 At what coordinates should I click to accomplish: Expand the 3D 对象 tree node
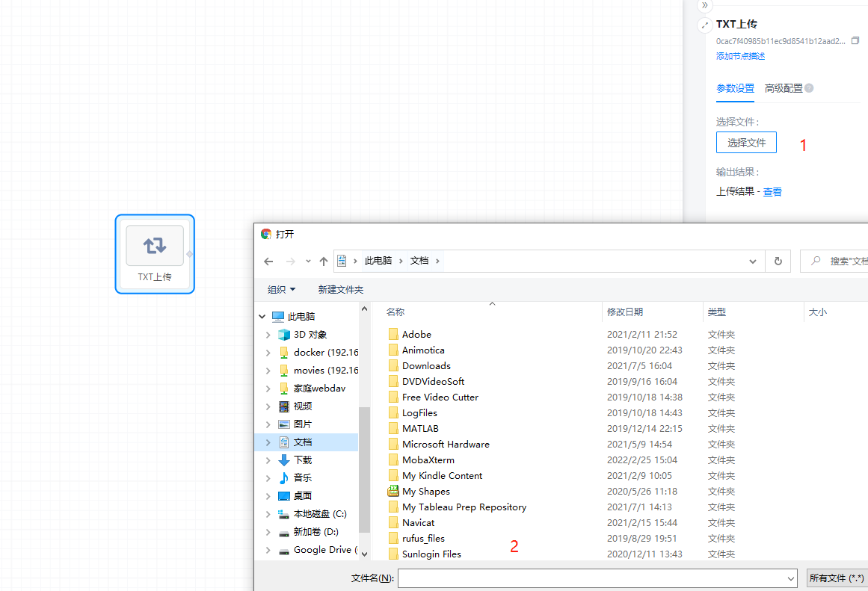point(268,335)
